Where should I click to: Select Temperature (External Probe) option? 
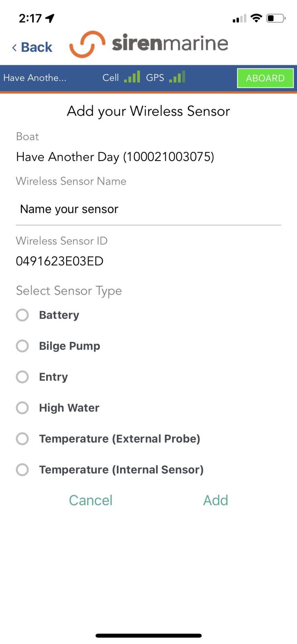(23, 439)
